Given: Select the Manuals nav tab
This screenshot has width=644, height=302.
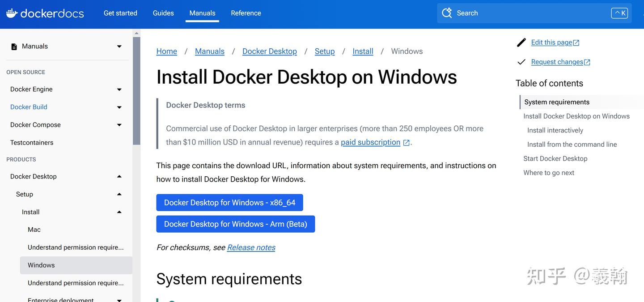Looking at the screenshot, I should [202, 13].
